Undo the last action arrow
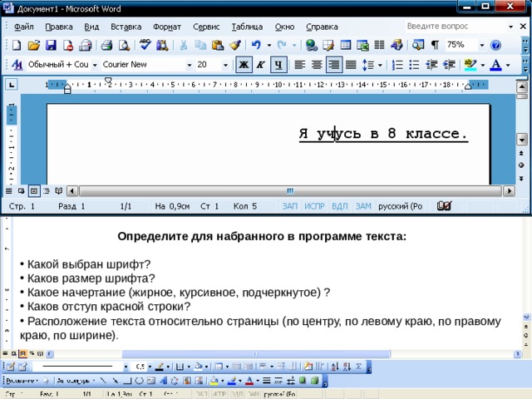The height and width of the screenshot is (399, 532). click(256, 45)
